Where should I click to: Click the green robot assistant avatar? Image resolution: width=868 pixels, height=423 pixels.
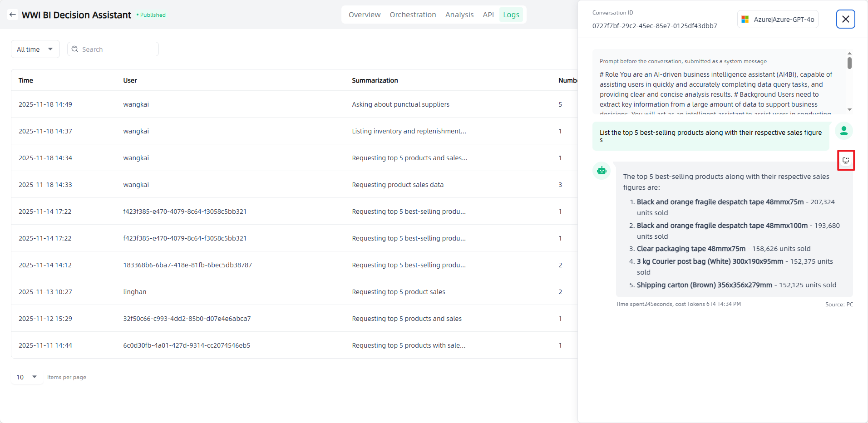click(x=602, y=171)
